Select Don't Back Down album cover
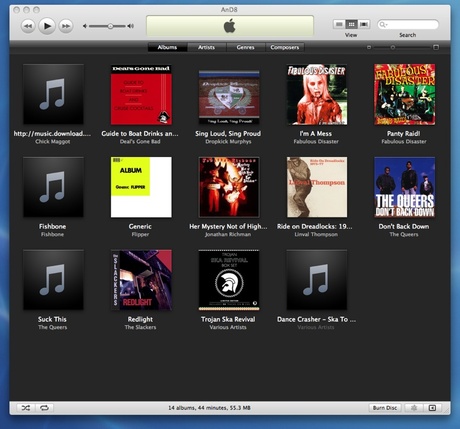 [x=404, y=187]
